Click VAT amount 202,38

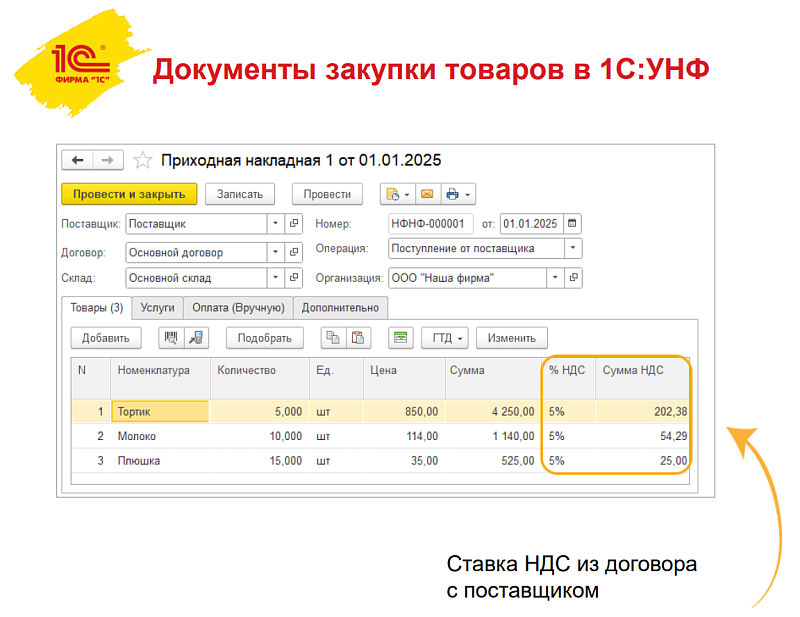point(642,411)
